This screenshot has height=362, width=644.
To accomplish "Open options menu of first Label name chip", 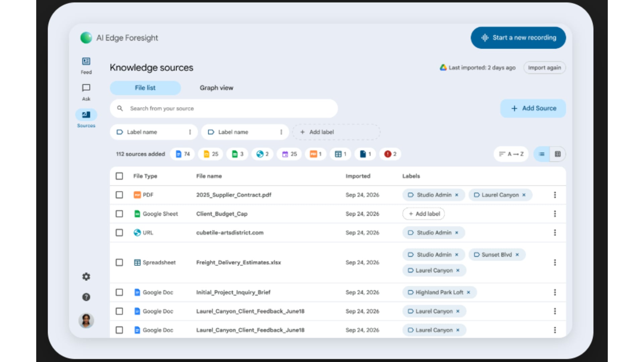I will click(190, 132).
